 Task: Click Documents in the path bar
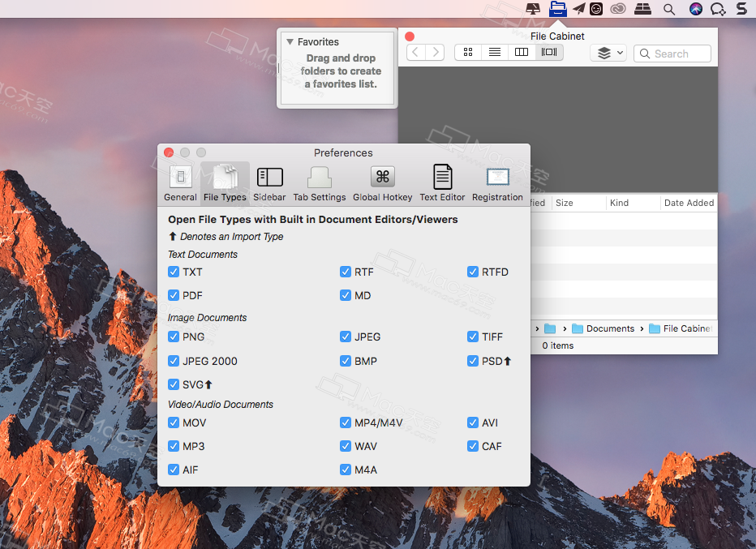pyautogui.click(x=604, y=328)
